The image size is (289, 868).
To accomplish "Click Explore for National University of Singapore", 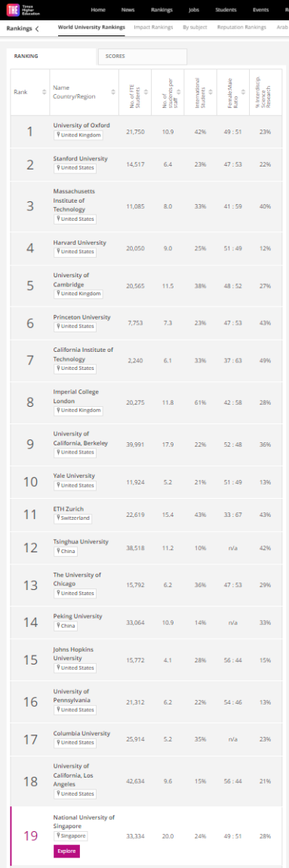I will click(x=66, y=851).
